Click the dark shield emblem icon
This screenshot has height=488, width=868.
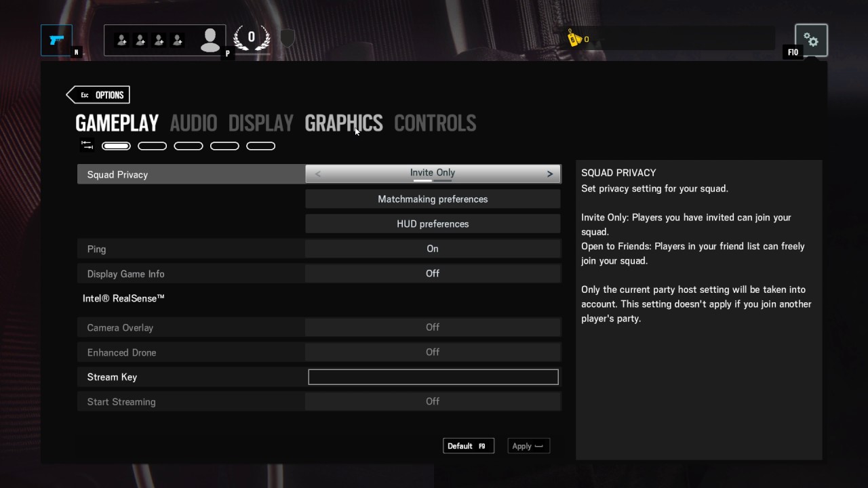tap(288, 39)
